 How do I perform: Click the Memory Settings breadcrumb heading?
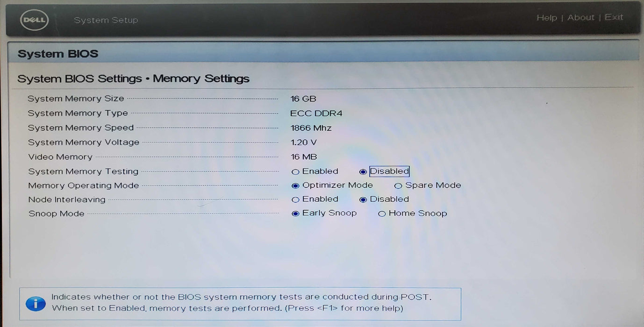click(x=201, y=78)
